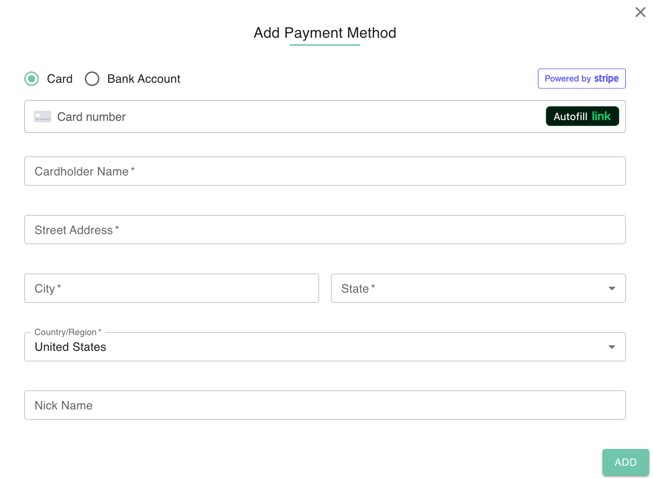Click the Autofill link button

pos(582,116)
